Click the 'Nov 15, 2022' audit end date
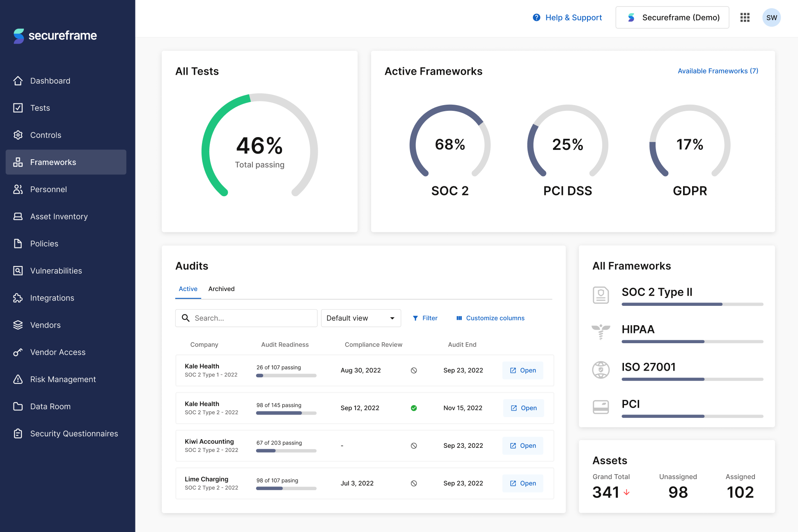This screenshot has height=532, width=798. tap(463, 408)
